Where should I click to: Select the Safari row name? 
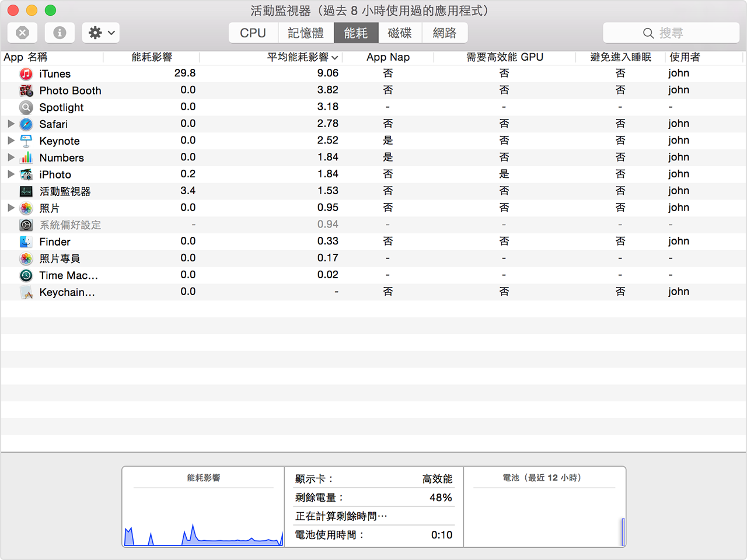(53, 124)
